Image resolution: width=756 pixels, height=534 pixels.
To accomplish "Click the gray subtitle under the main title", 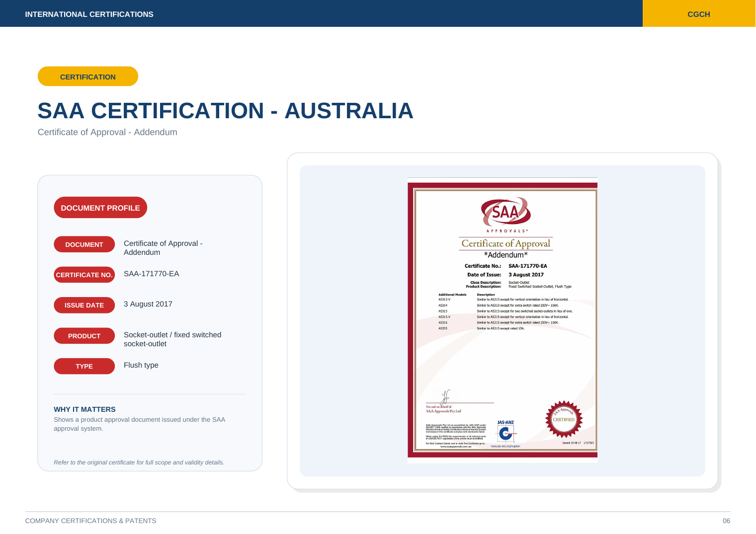I will click(107, 132).
